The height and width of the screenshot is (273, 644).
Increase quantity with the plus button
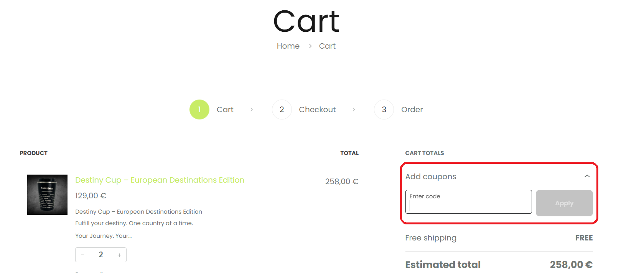[119, 255]
